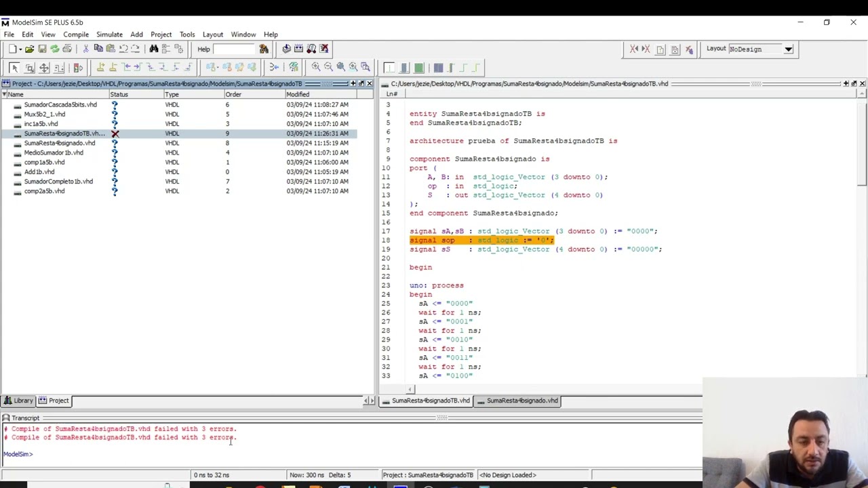Open the Layout NoDesign dropdown
This screenshot has height=488, width=868.
tap(788, 49)
